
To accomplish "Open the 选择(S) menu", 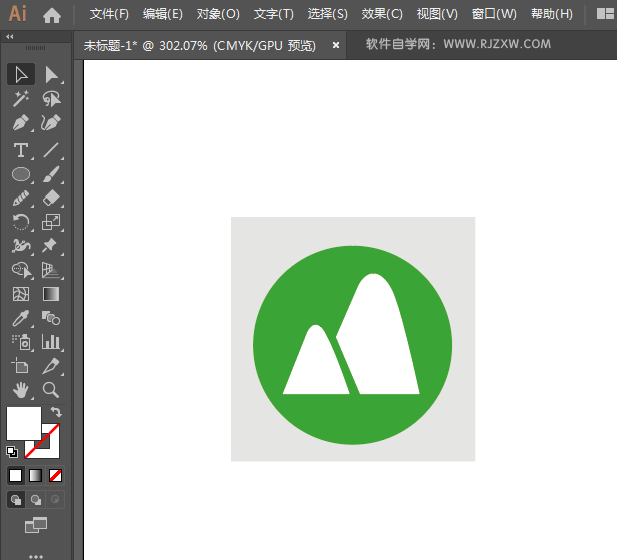I will [x=327, y=14].
